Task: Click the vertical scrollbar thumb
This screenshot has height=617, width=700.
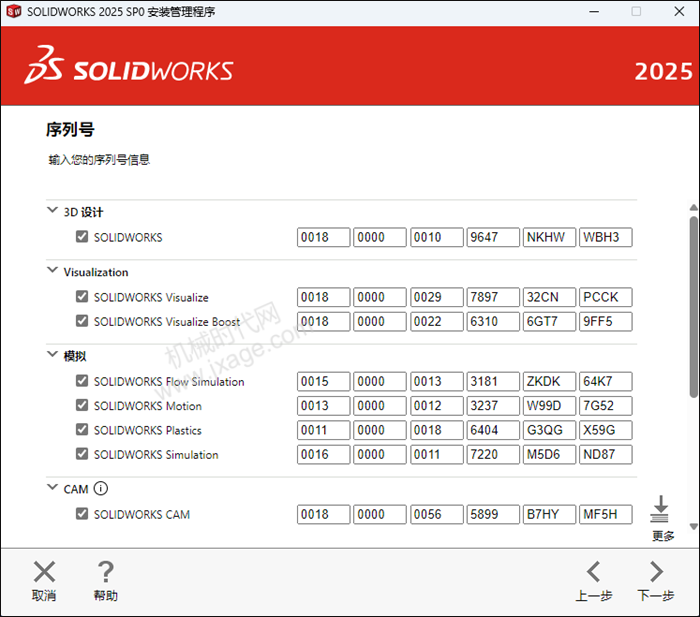Action: pos(693,306)
